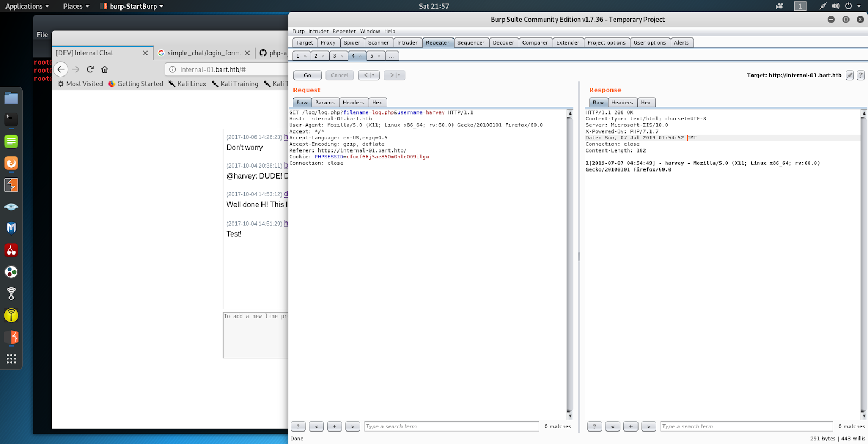Select the running Burp Suite dock icon
This screenshot has height=444, width=868.
point(11,337)
